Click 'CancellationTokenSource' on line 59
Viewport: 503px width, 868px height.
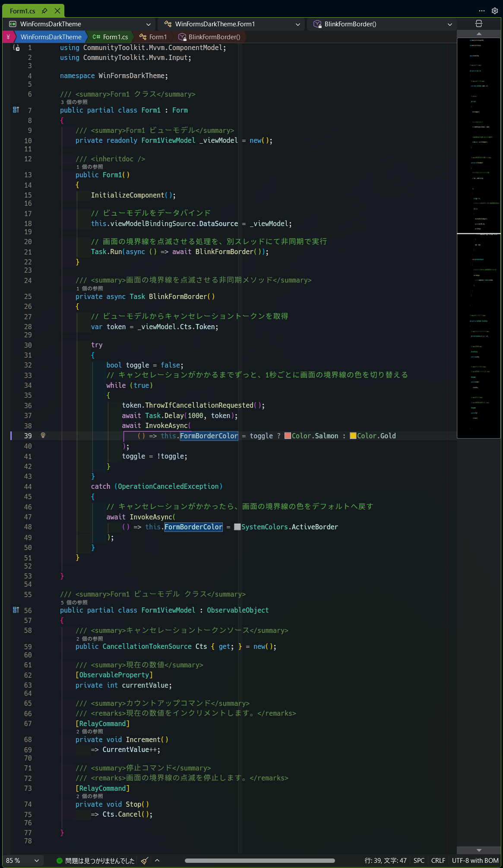(x=147, y=646)
